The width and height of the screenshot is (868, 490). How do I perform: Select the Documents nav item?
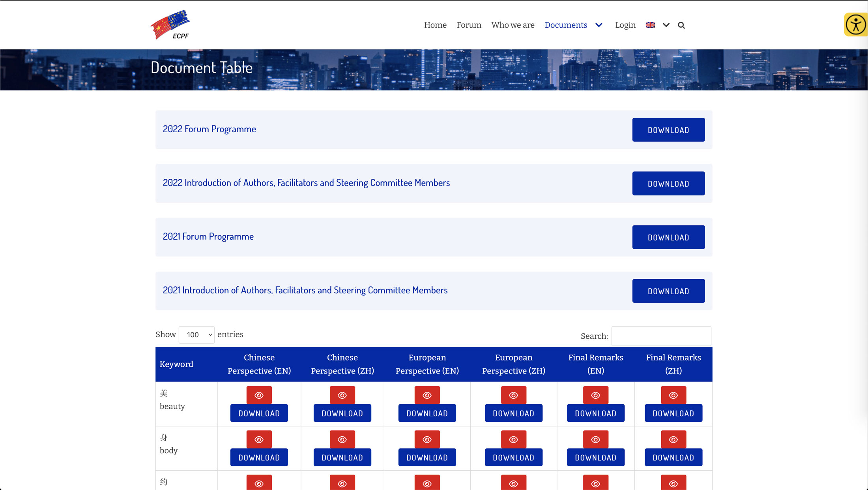click(x=566, y=25)
